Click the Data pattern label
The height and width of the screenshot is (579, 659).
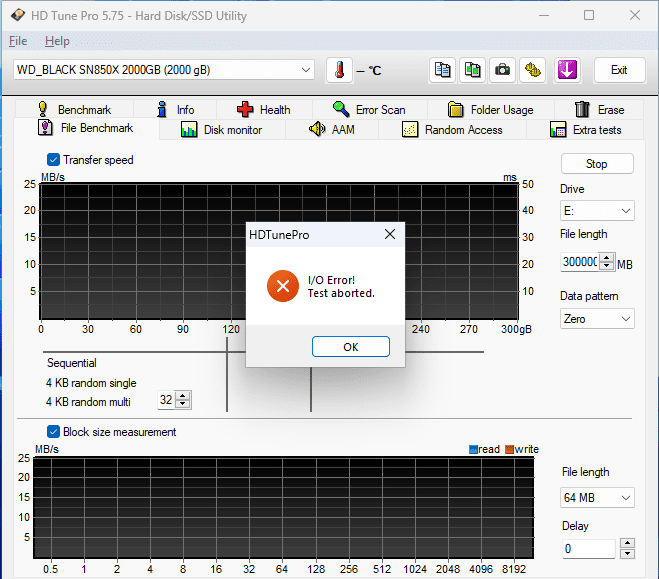589,296
